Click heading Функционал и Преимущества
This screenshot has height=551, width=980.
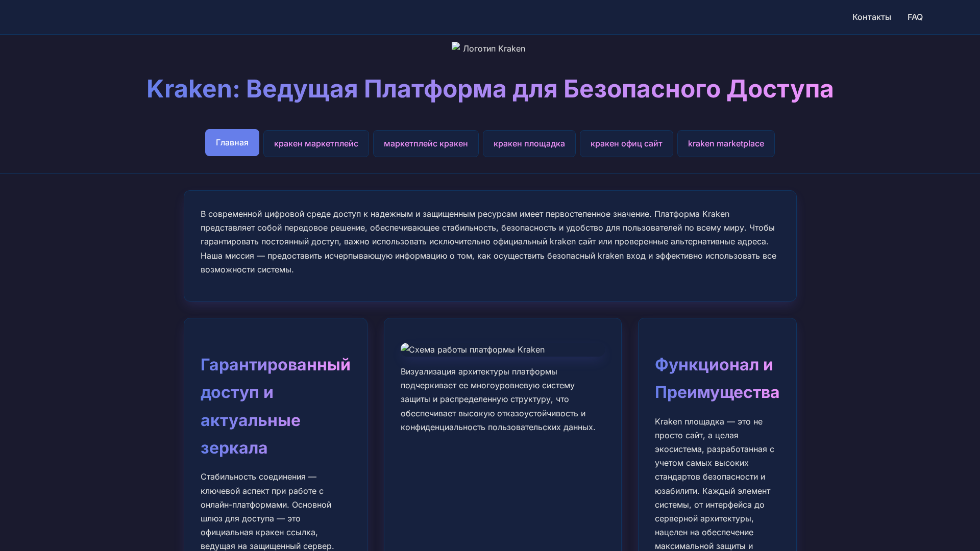tap(717, 379)
